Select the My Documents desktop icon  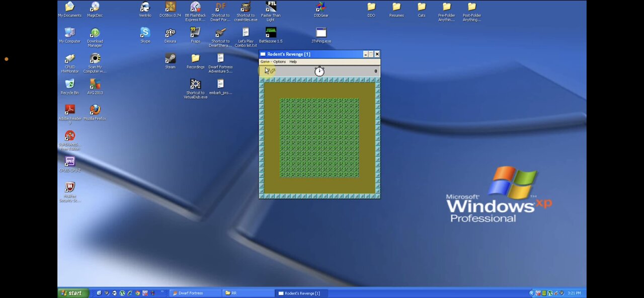[70, 10]
